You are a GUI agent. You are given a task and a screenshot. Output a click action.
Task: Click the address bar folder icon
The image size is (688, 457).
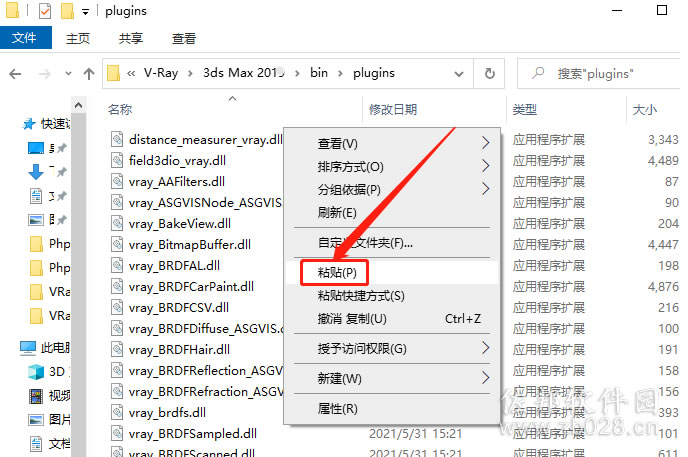pyautogui.click(x=114, y=73)
